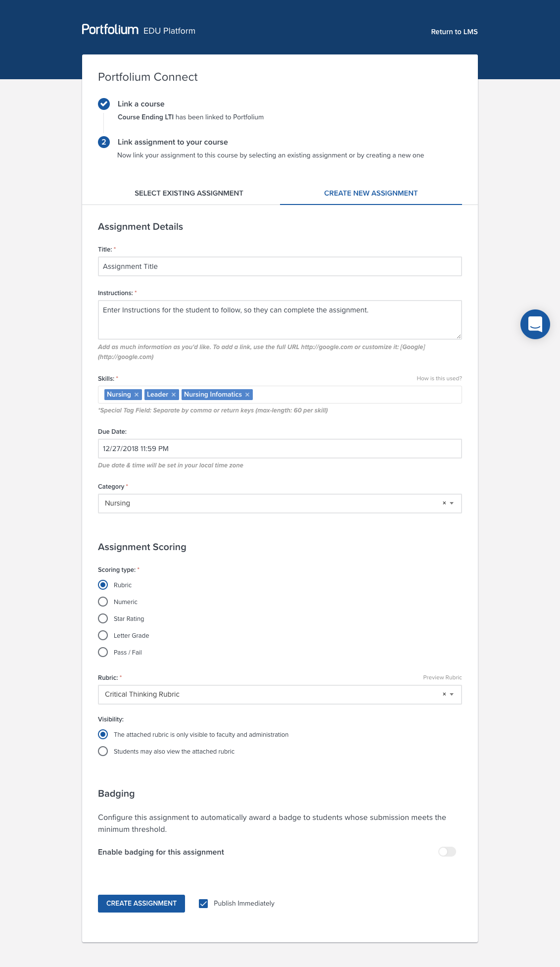Image resolution: width=560 pixels, height=967 pixels.
Task: Clear the Critical Thinking Rubric selection
Action: (444, 694)
